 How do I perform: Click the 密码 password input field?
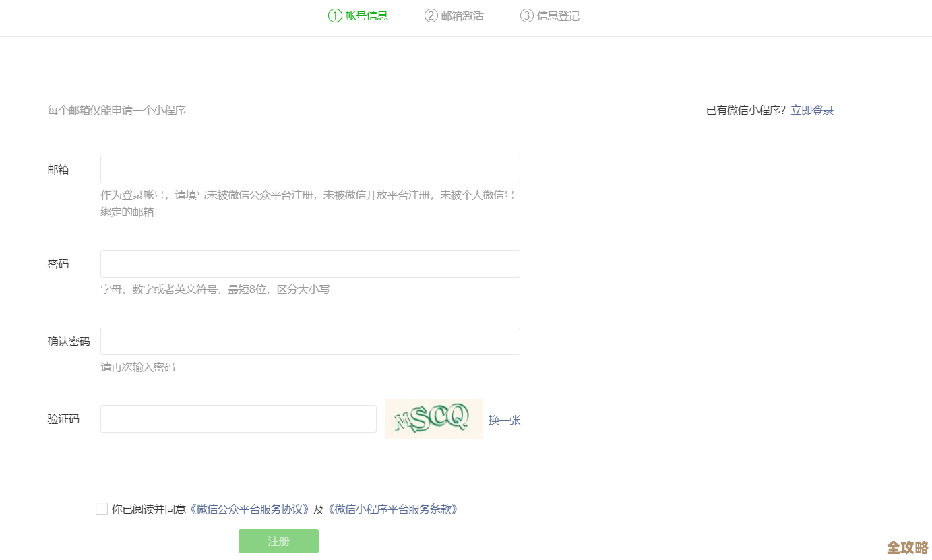(310, 263)
